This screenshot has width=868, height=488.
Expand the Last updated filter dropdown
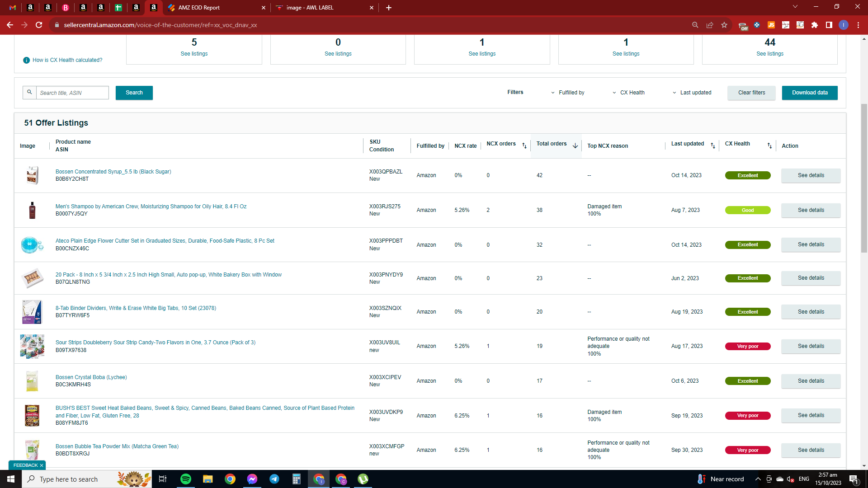pyautogui.click(x=692, y=93)
